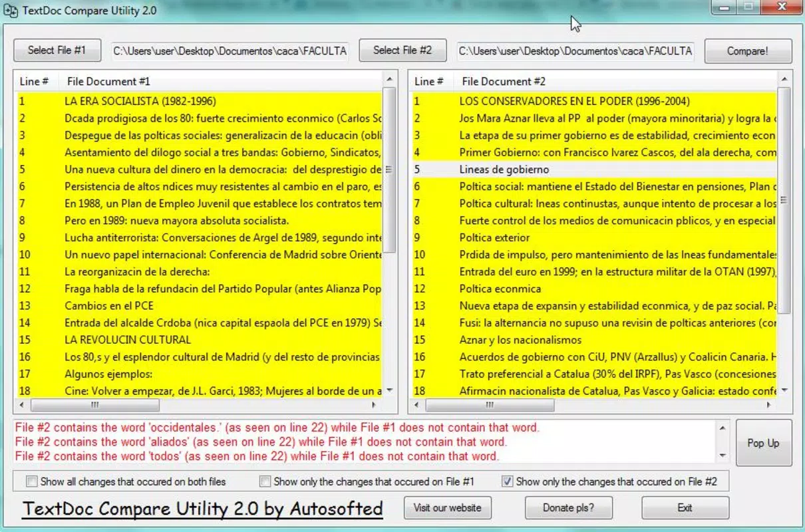
Task: Click Line # header in right list
Action: [x=431, y=81]
